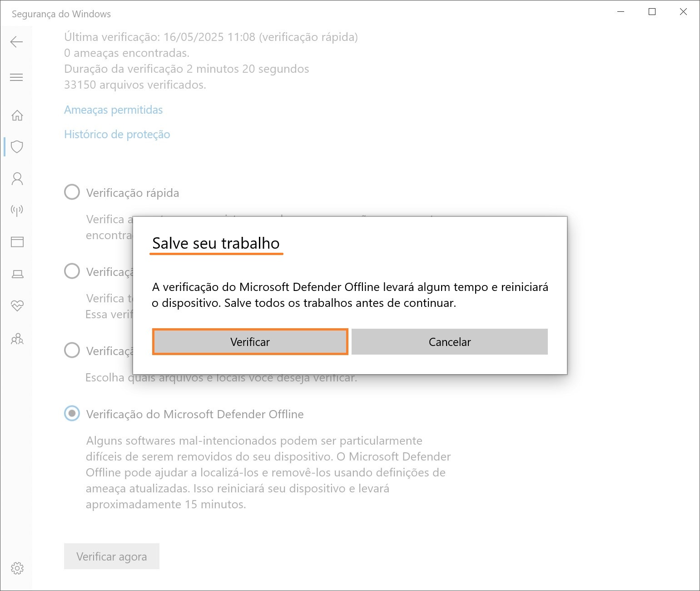Dismiss dialog with Cancelar button
This screenshot has width=700, height=591.
[x=450, y=342]
